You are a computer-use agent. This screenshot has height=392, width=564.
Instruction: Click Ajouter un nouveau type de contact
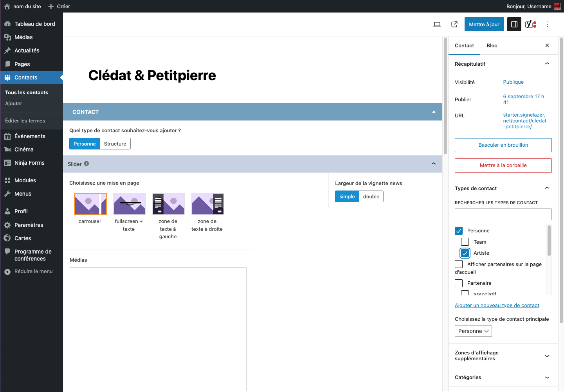point(497,306)
